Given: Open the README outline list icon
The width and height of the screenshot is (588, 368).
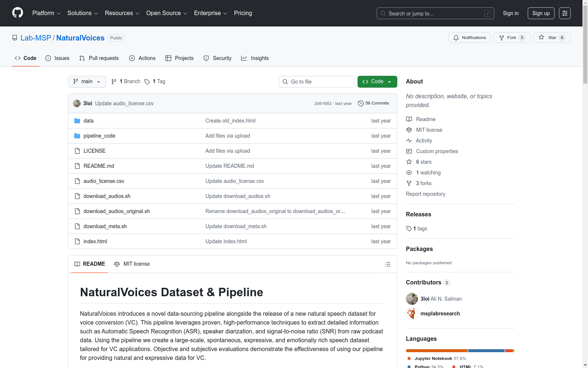Looking at the screenshot, I should point(388,264).
